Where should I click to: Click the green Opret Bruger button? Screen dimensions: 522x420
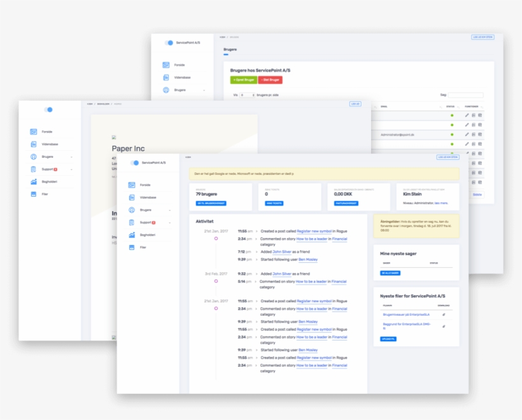tap(244, 80)
